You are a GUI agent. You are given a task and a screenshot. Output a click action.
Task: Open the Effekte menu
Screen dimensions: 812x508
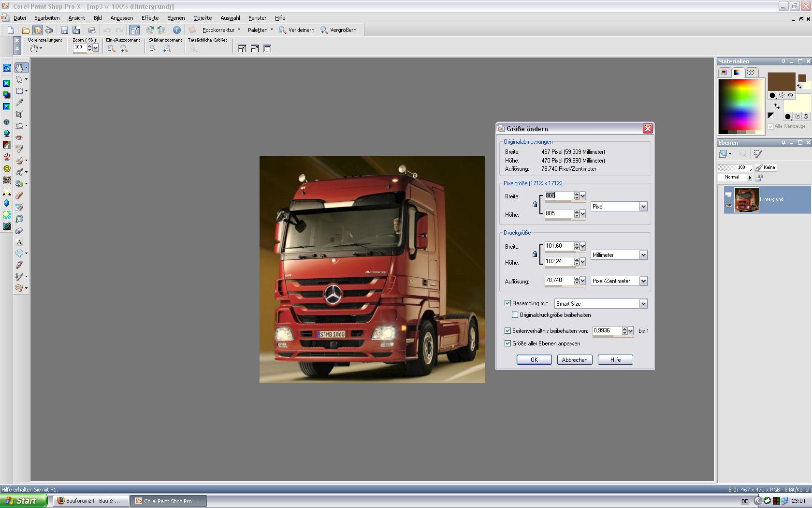point(150,18)
